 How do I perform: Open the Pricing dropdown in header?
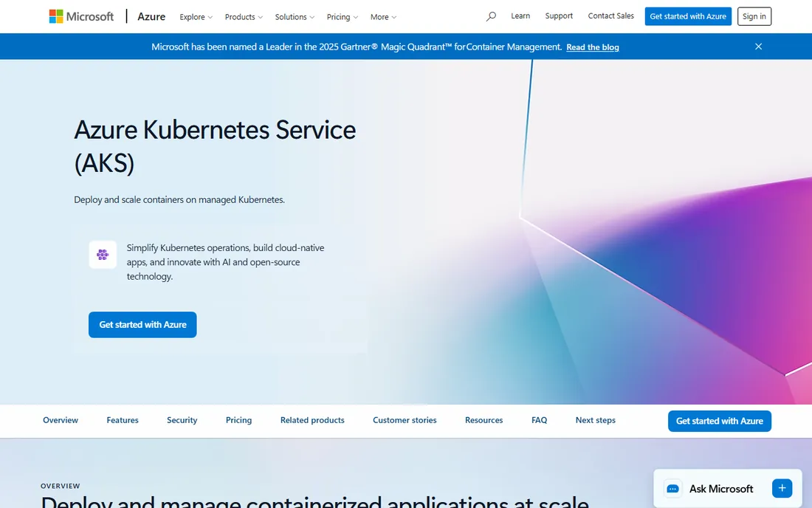pos(343,17)
